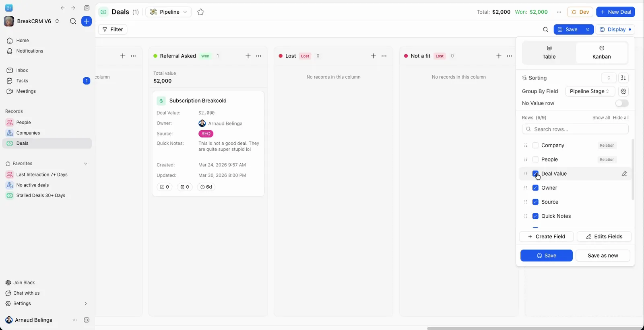Viewport: 644px width, 330px height.
Task: Open Lost column options menu
Action: pos(384,56)
